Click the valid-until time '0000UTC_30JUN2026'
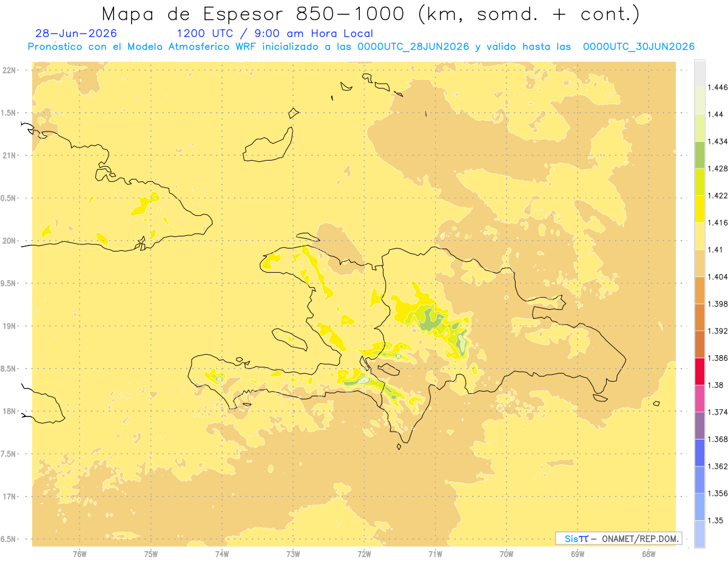 [x=639, y=47]
